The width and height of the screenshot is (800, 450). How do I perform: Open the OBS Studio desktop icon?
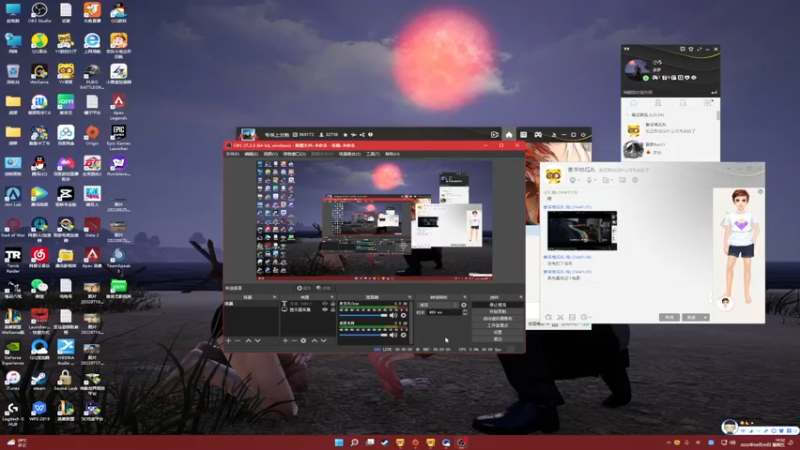coord(39,13)
